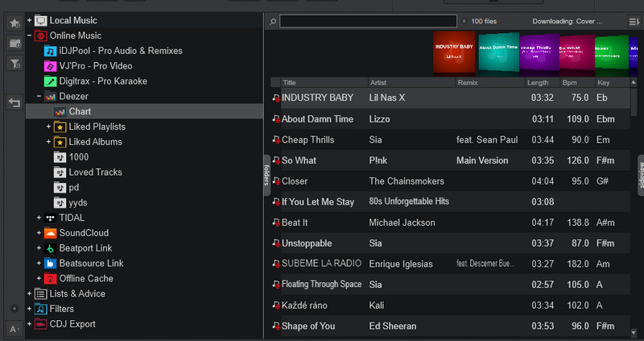
Task: Toggle the small circle beside 100 files
Action: pos(464,22)
